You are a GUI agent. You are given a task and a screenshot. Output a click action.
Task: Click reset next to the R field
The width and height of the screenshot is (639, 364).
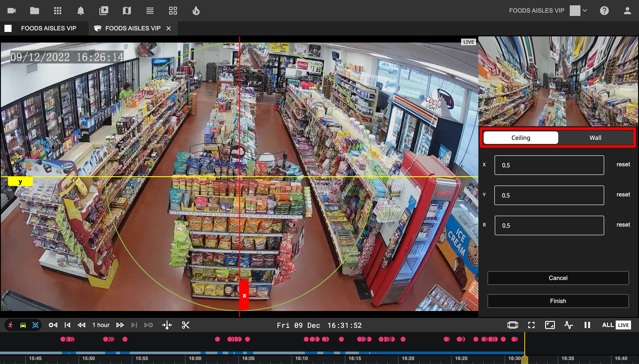(x=623, y=225)
